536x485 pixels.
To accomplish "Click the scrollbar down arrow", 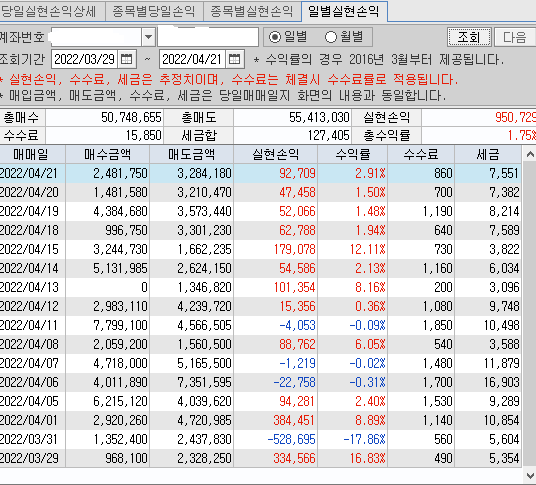I will pyautogui.click(x=530, y=475).
